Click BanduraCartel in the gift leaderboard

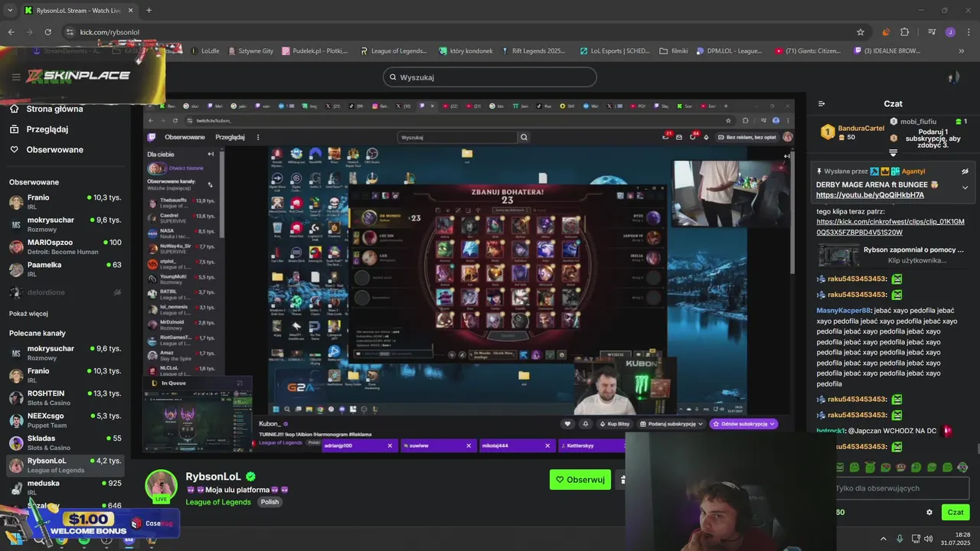click(x=861, y=128)
